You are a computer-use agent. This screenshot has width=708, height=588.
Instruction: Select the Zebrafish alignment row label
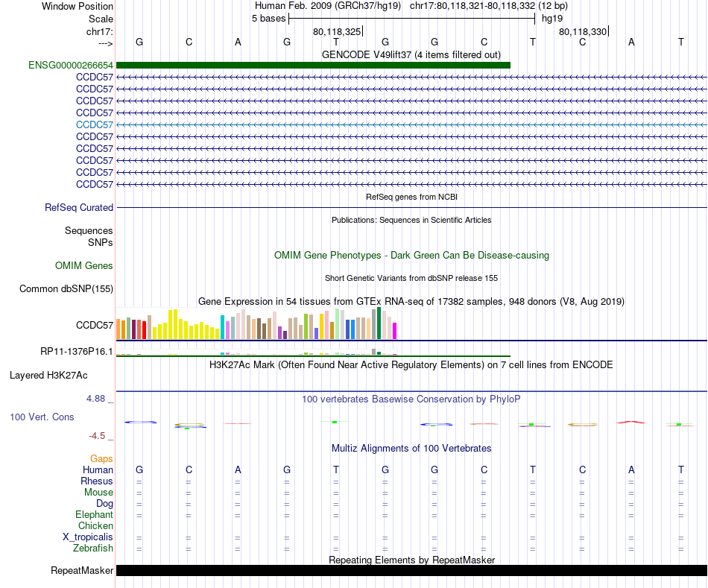[x=93, y=548]
